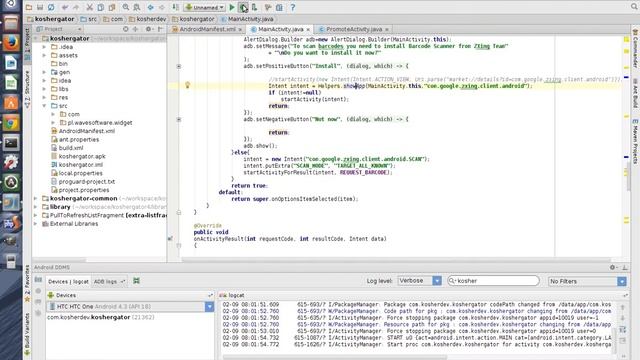
Task: Click the logcat search field containing kosher
Action: (x=493, y=281)
